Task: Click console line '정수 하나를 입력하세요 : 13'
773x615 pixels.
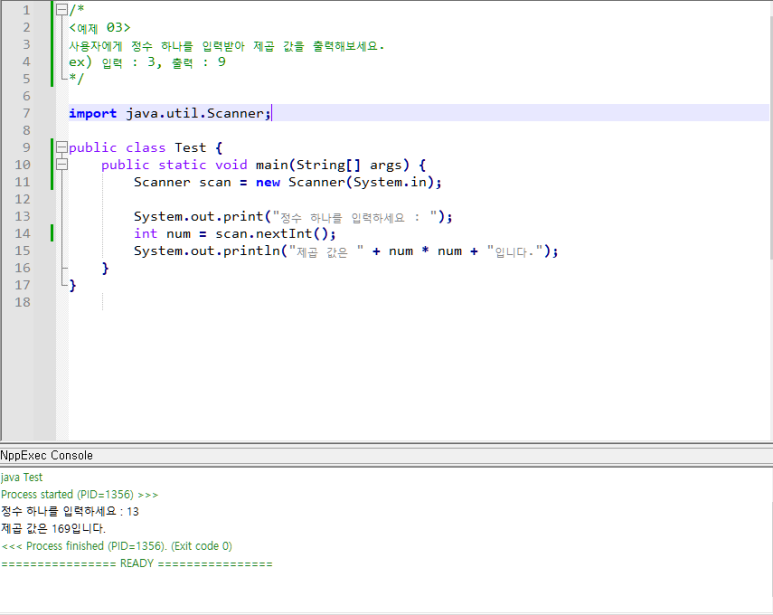Action: (x=70, y=511)
